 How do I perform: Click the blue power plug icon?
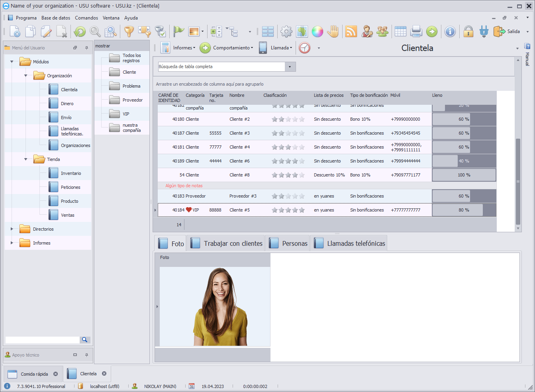pos(484,31)
